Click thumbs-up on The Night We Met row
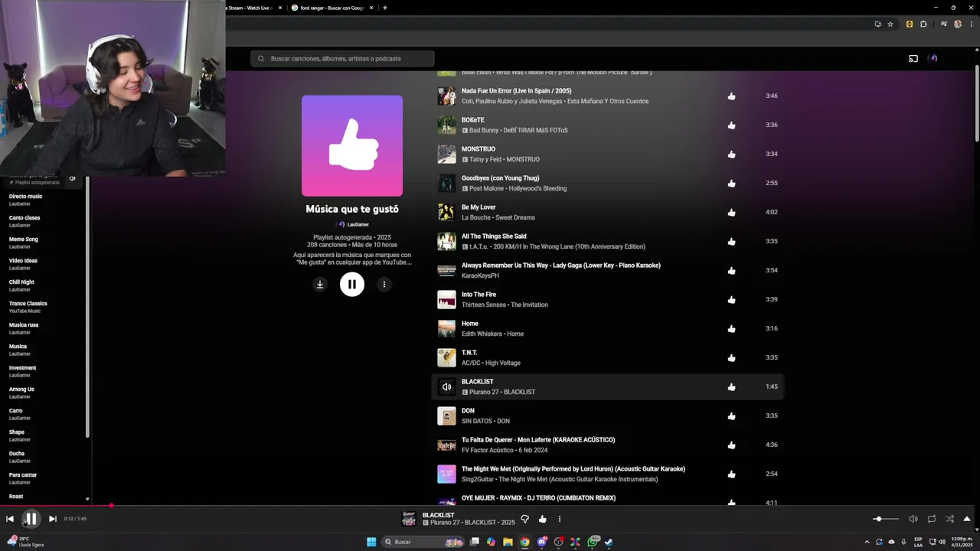The height and width of the screenshot is (551, 980). 731,474
